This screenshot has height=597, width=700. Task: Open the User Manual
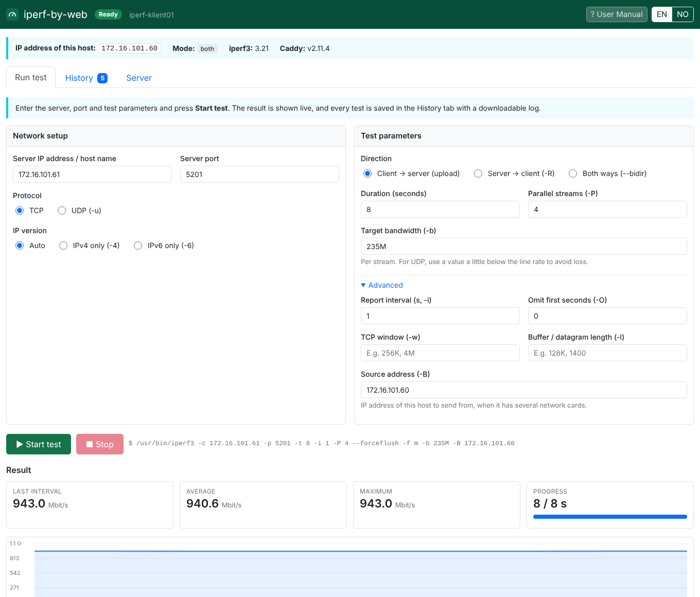pos(617,14)
